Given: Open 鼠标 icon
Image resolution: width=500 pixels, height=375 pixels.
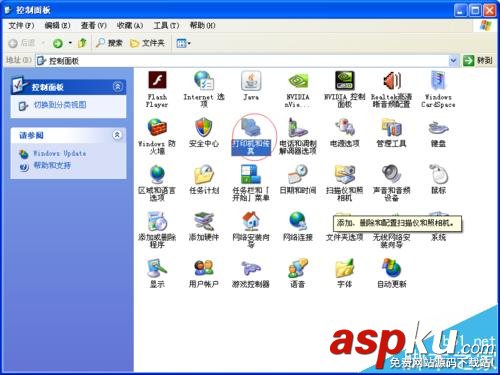Looking at the screenshot, I should pyautogui.click(x=438, y=175).
